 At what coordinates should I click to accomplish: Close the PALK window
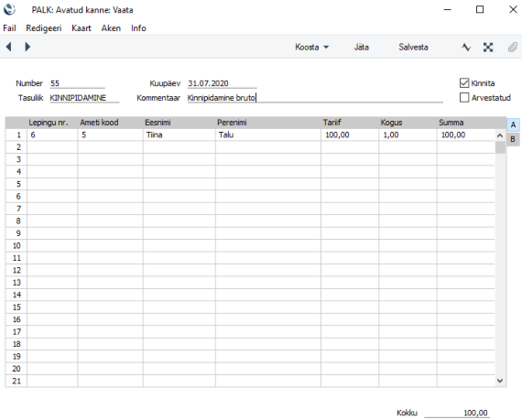tap(513, 10)
